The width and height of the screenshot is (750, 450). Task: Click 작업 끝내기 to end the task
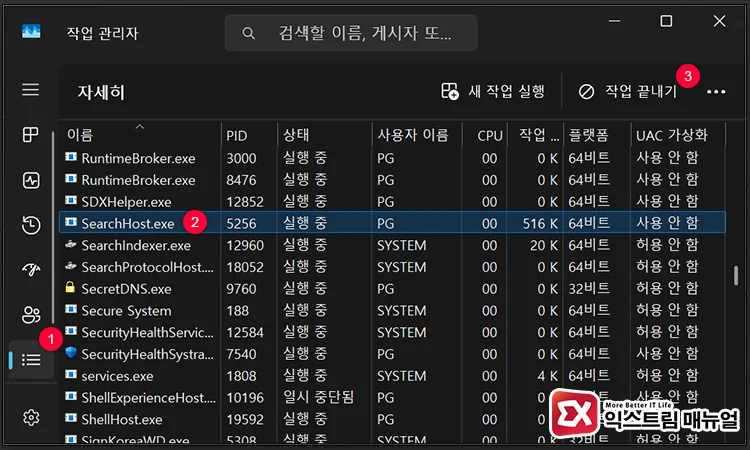[x=627, y=91]
